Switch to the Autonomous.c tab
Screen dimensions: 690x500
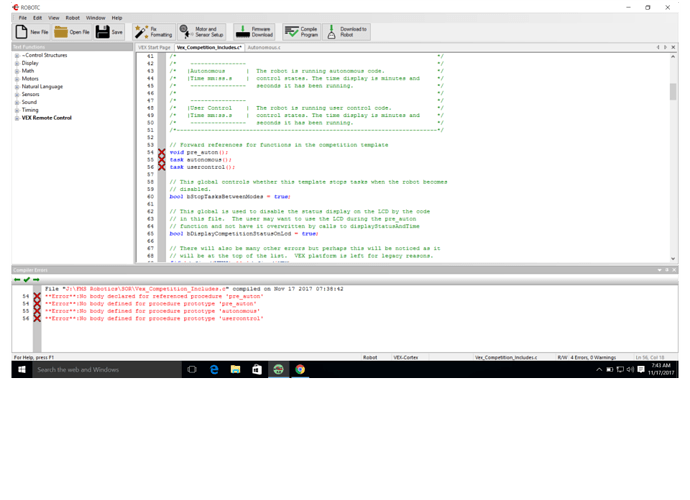263,47
